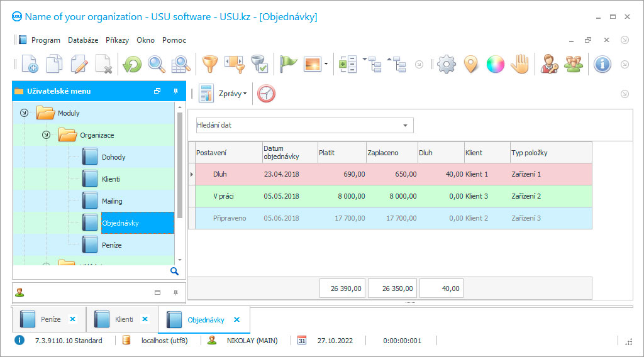The height and width of the screenshot is (357, 644).
Task: Click the funnel with checkmark icon
Action: click(260, 64)
